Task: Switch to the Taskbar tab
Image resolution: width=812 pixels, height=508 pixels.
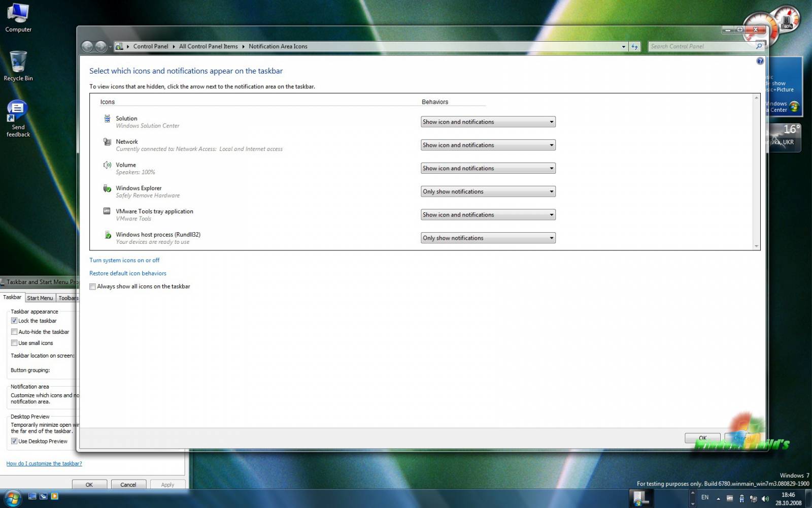Action: [12, 297]
